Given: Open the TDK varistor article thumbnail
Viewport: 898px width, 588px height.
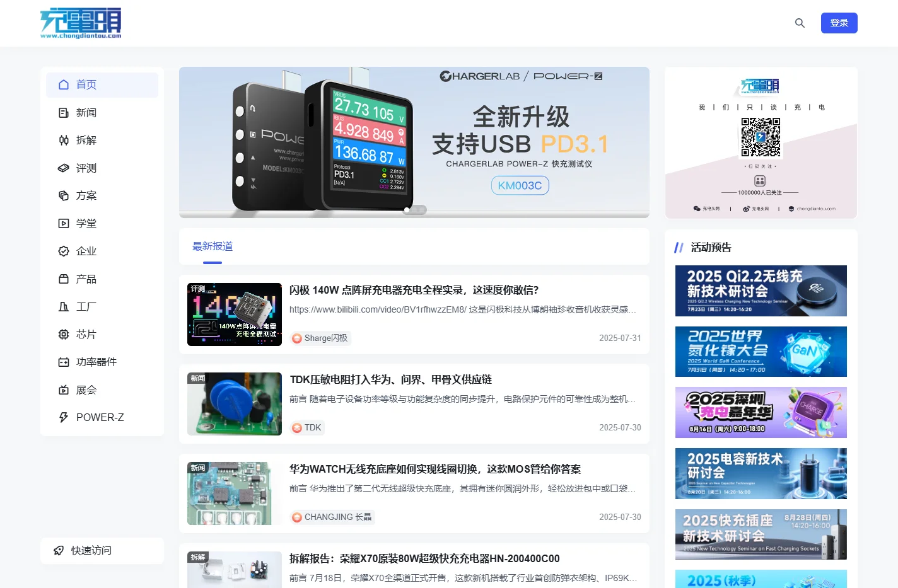Looking at the screenshot, I should pos(235,404).
